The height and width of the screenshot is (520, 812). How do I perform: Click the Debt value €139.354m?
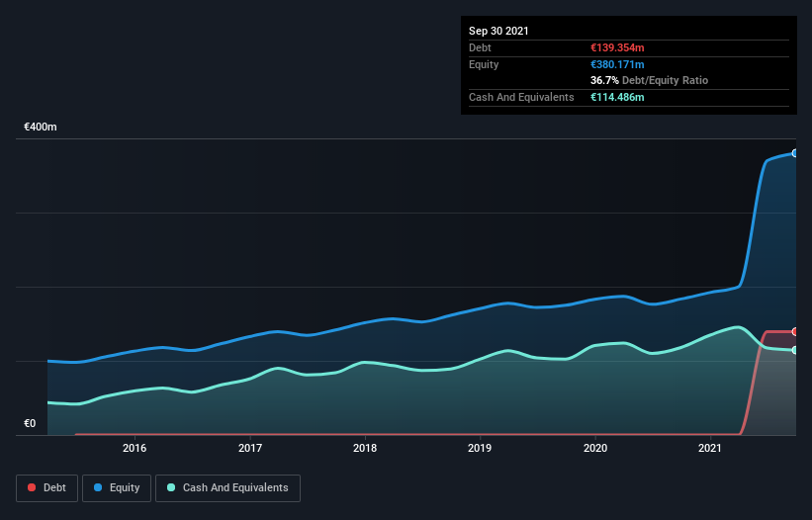(x=617, y=47)
